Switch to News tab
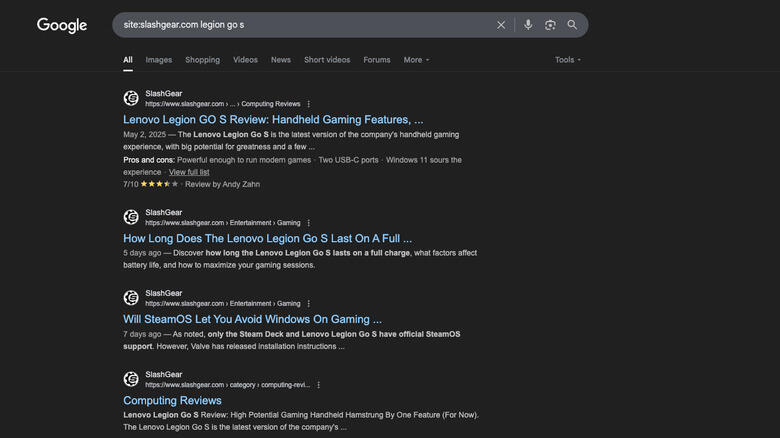This screenshot has height=438, width=780. pyautogui.click(x=281, y=60)
